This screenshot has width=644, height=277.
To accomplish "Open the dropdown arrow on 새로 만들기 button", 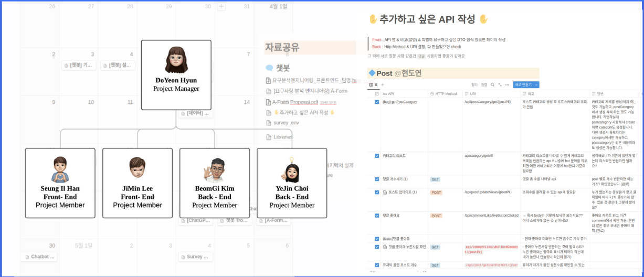I will tap(536, 84).
